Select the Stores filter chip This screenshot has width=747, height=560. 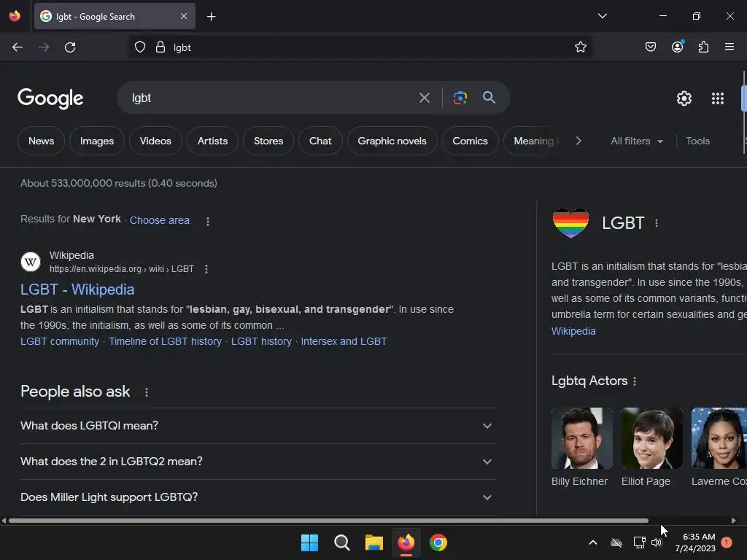268,141
